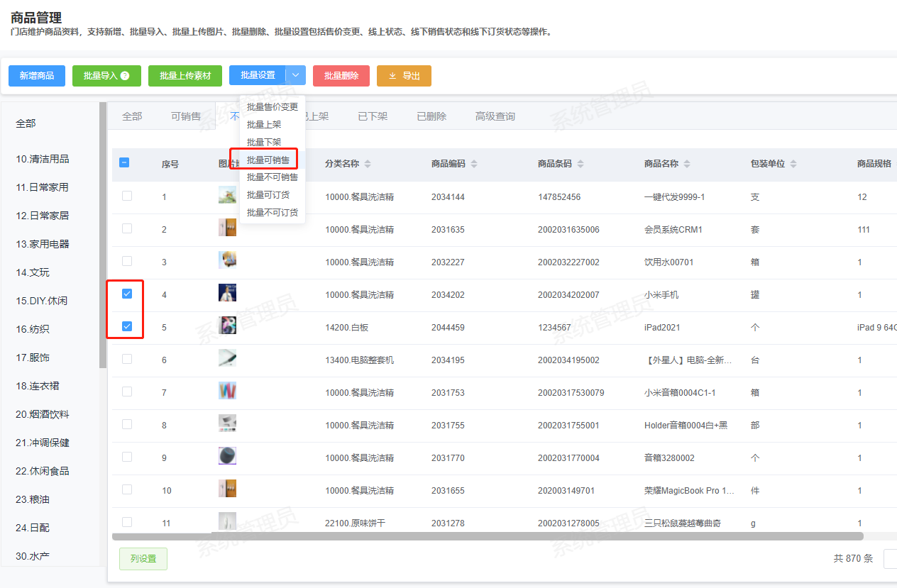Click sort icon beside 商品编码 column header
This screenshot has height=588, width=897.
pyautogui.click(x=474, y=164)
